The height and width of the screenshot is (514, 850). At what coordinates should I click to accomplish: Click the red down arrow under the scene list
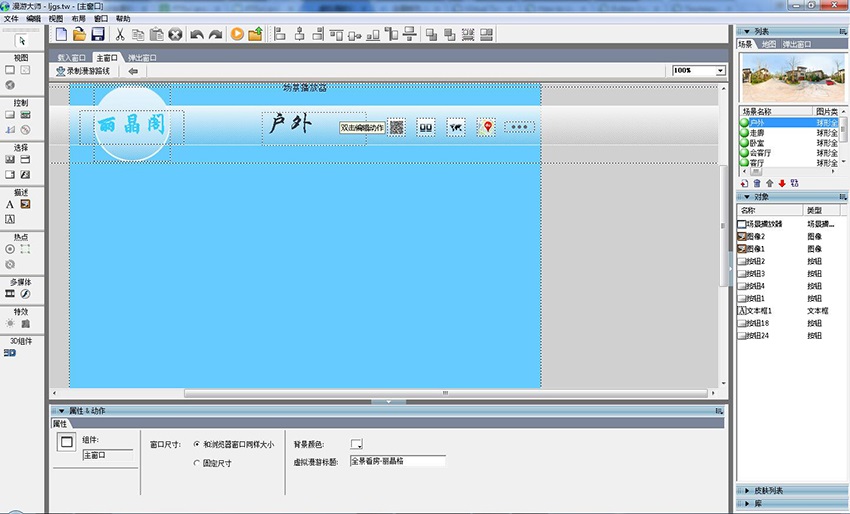(x=781, y=183)
